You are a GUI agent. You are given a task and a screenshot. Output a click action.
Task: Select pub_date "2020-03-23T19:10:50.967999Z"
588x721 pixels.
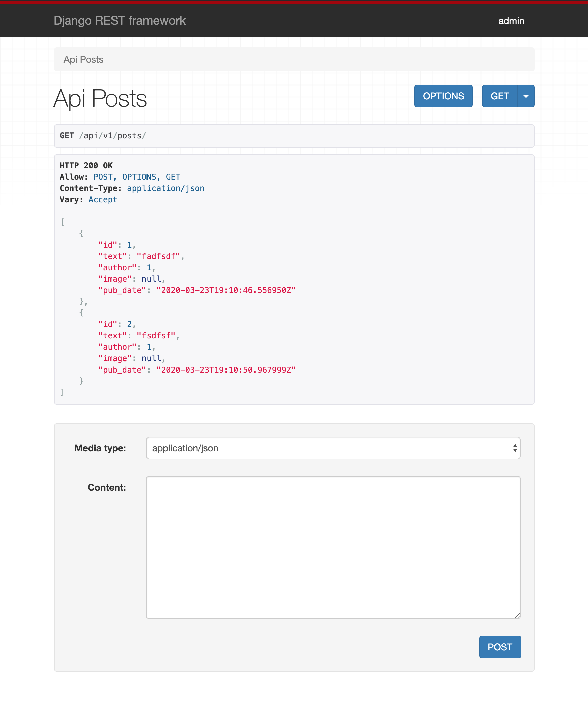(x=226, y=370)
